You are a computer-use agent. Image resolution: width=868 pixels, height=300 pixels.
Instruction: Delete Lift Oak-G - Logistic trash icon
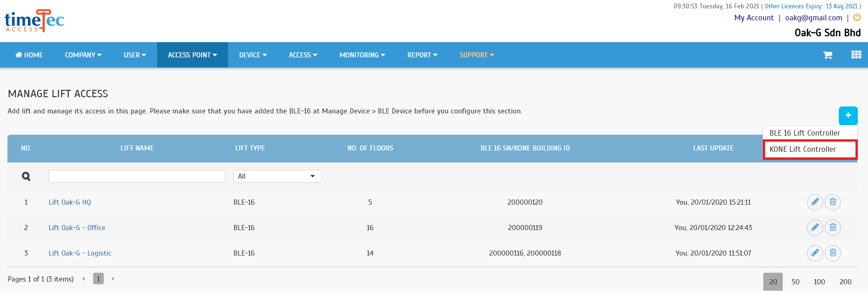coord(833,253)
